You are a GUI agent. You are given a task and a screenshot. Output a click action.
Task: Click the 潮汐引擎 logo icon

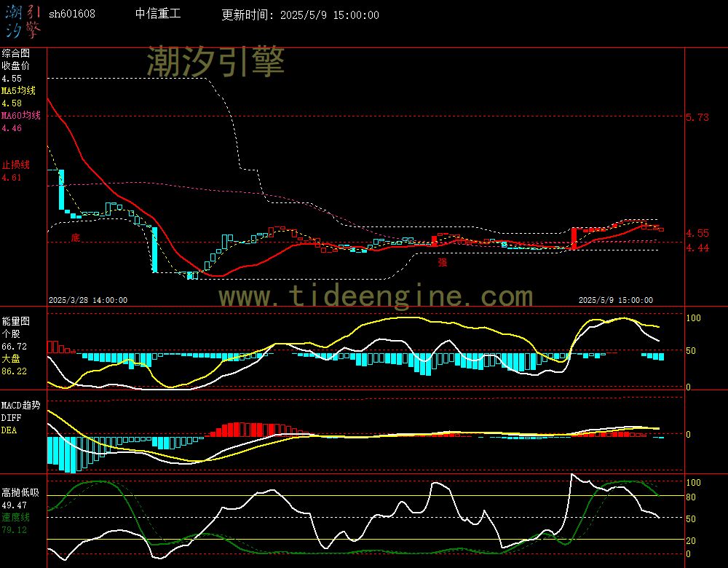23,21
